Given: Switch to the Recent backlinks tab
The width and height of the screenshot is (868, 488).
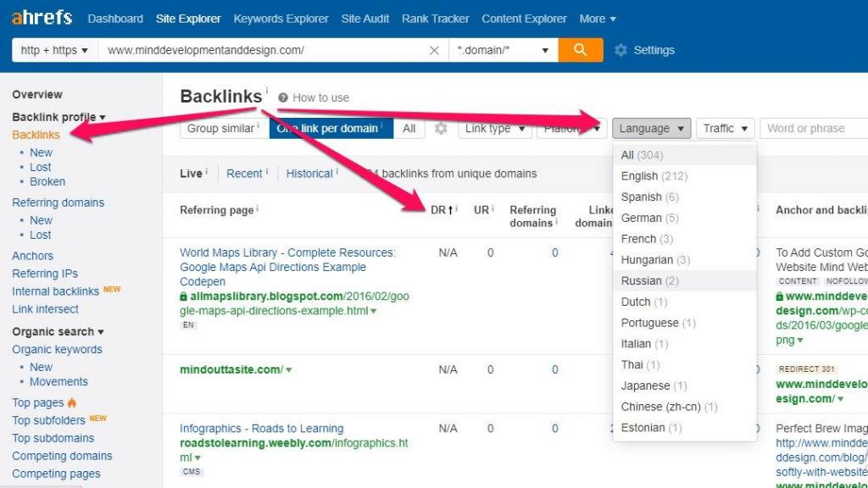Looking at the screenshot, I should point(244,174).
